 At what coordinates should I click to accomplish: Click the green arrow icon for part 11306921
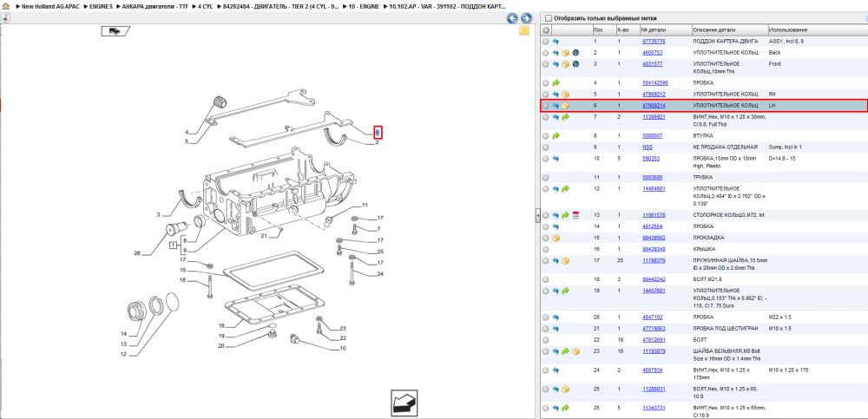565,117
